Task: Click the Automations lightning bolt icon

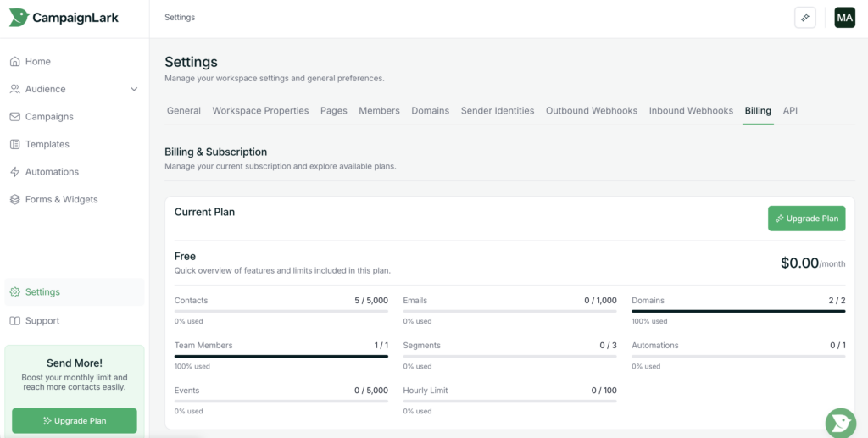Action: tap(15, 172)
